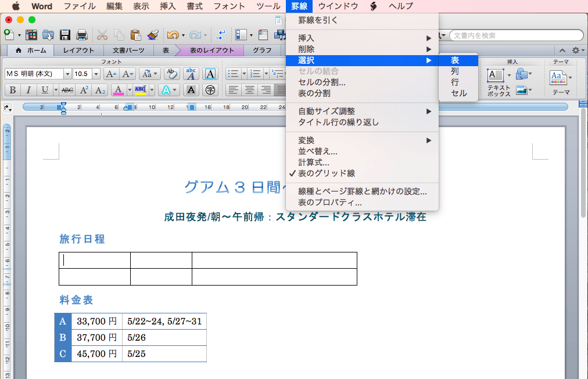Apply subscript formatting
Image resolution: width=588 pixels, height=379 pixels.
(x=100, y=90)
